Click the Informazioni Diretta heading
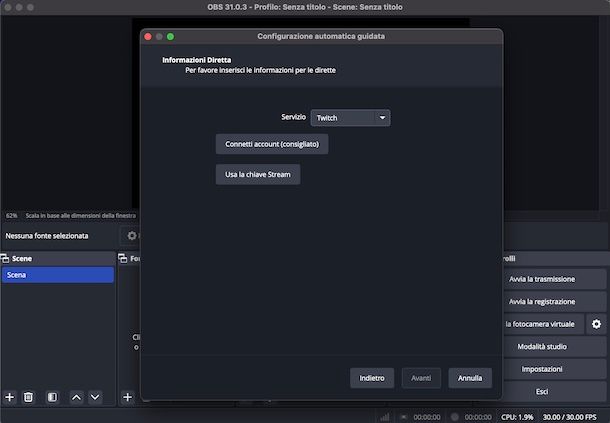Screen dimensions: 610x423 pos(196,60)
